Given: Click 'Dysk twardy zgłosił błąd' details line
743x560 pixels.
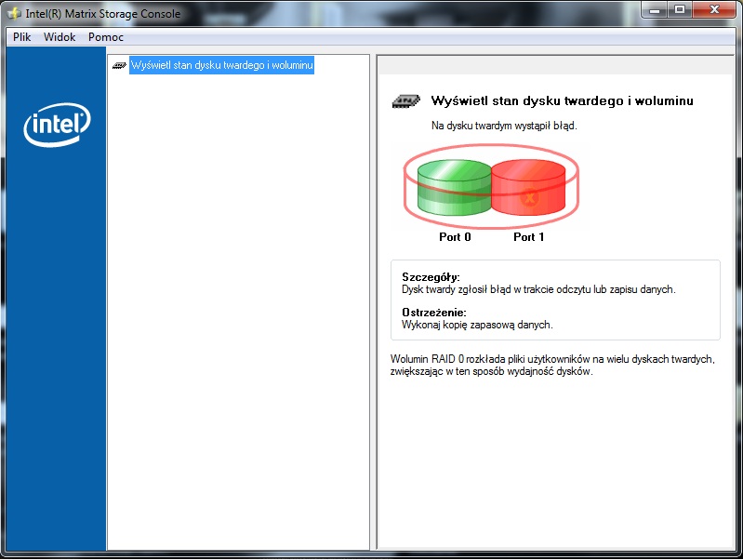Looking at the screenshot, I should point(538,289).
